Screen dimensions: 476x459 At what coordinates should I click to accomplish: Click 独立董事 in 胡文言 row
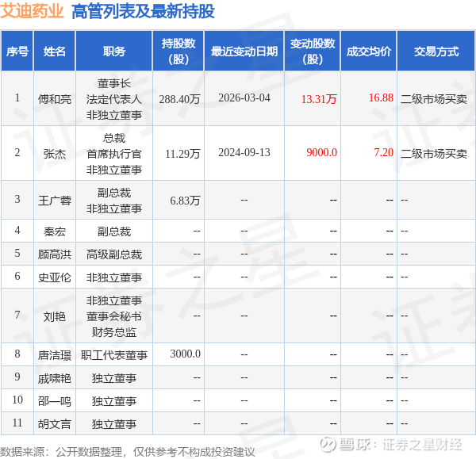tap(114, 424)
